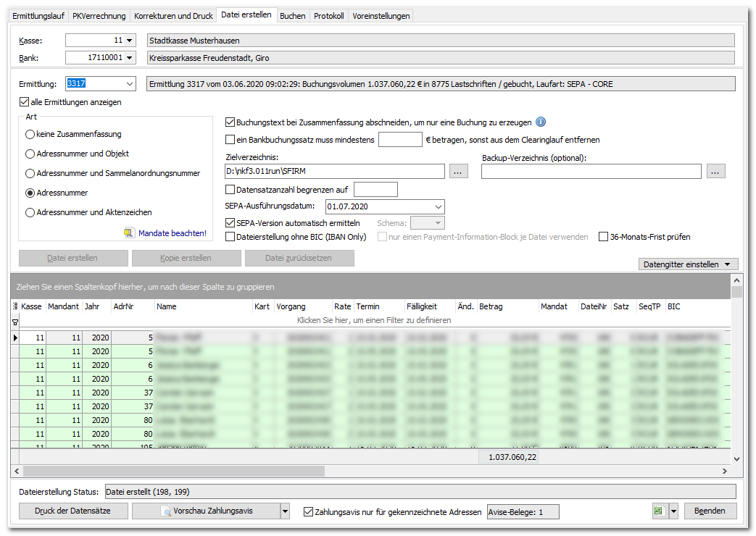Select the 'Datei erstellen' tab
Screen dimensions: 756x536
pos(246,15)
